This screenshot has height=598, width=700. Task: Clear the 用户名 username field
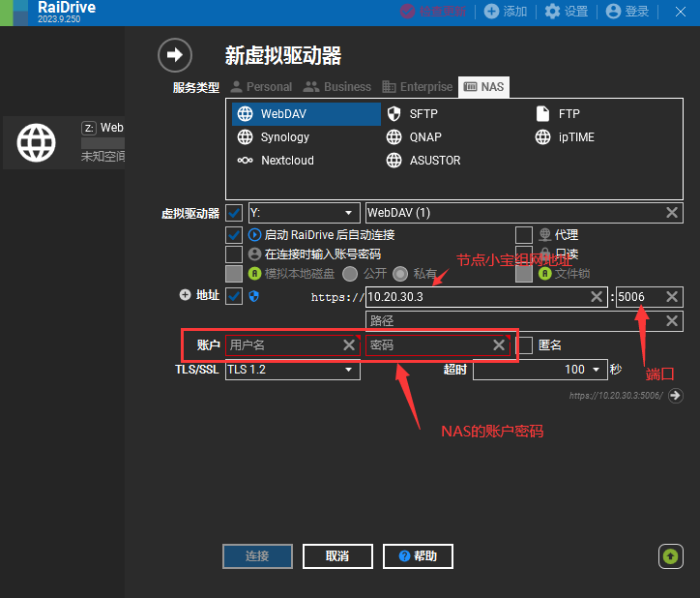click(349, 345)
